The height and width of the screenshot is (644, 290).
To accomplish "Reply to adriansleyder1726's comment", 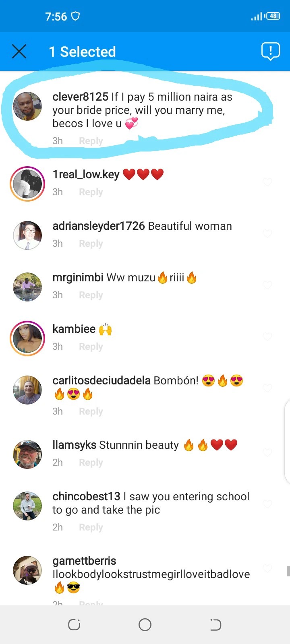I will [91, 244].
